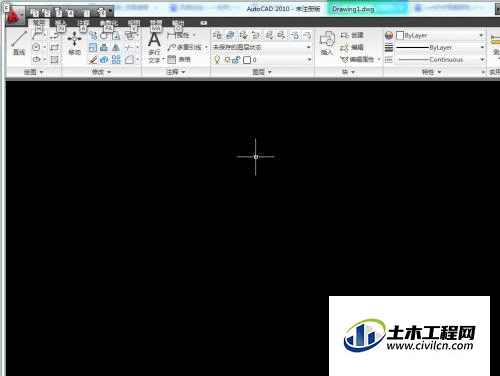Activate the 移动 Move tool

tap(74, 43)
